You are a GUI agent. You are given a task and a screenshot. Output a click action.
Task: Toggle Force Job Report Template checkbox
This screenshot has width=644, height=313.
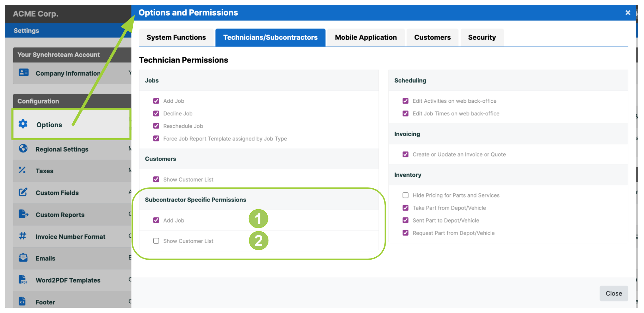coord(156,139)
